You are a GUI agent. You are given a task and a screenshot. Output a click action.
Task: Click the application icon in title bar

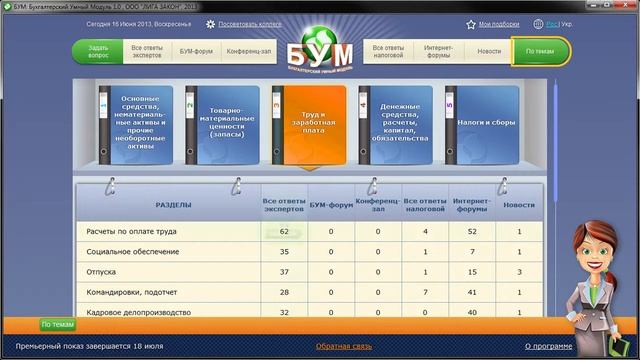[7, 7]
